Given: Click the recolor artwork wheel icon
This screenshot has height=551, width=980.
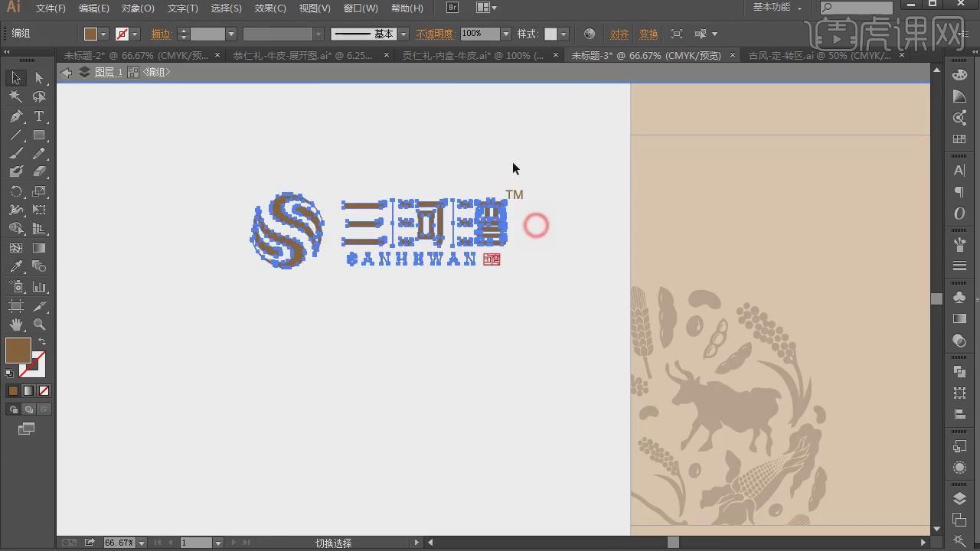Looking at the screenshot, I should pyautogui.click(x=589, y=34).
